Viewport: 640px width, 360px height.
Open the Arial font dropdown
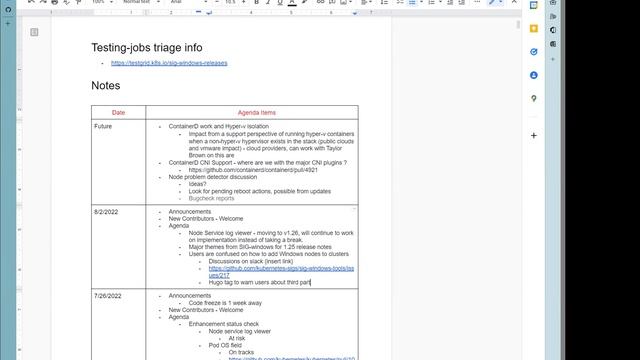(x=189, y=2)
